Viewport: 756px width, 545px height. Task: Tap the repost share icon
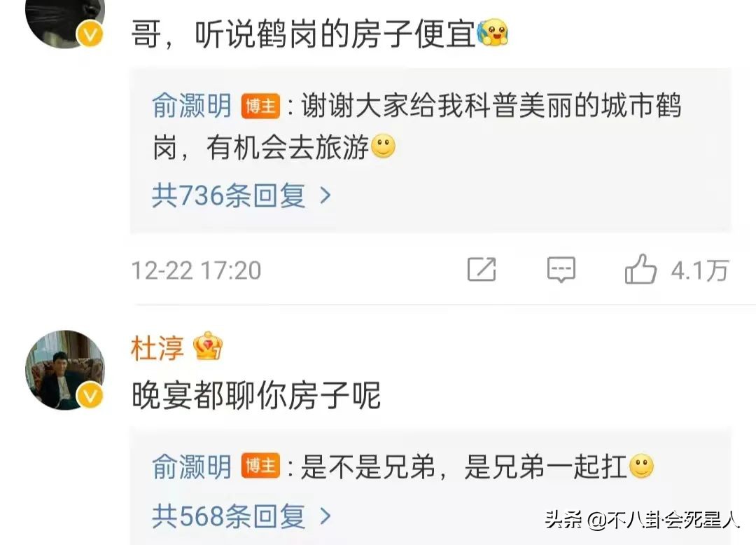point(482,269)
